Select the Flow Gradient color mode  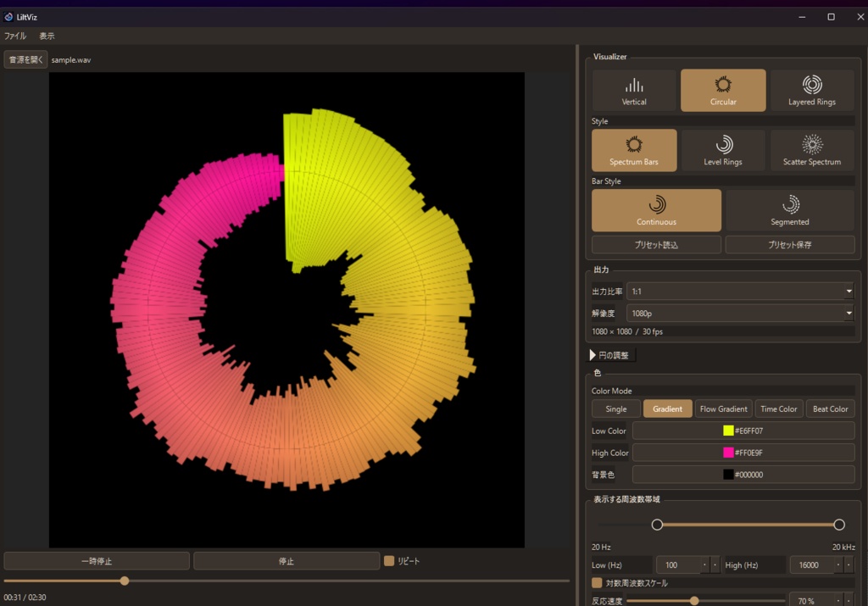pos(724,409)
